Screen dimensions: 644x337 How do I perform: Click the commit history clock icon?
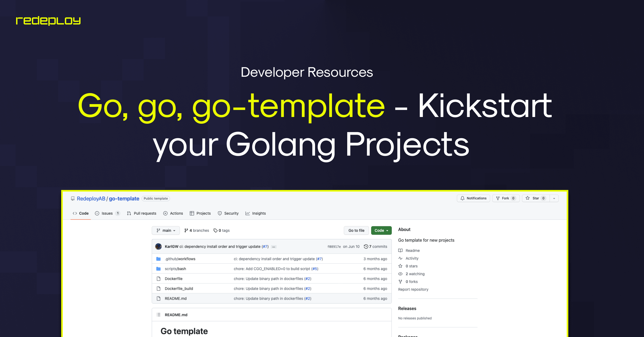pos(366,247)
